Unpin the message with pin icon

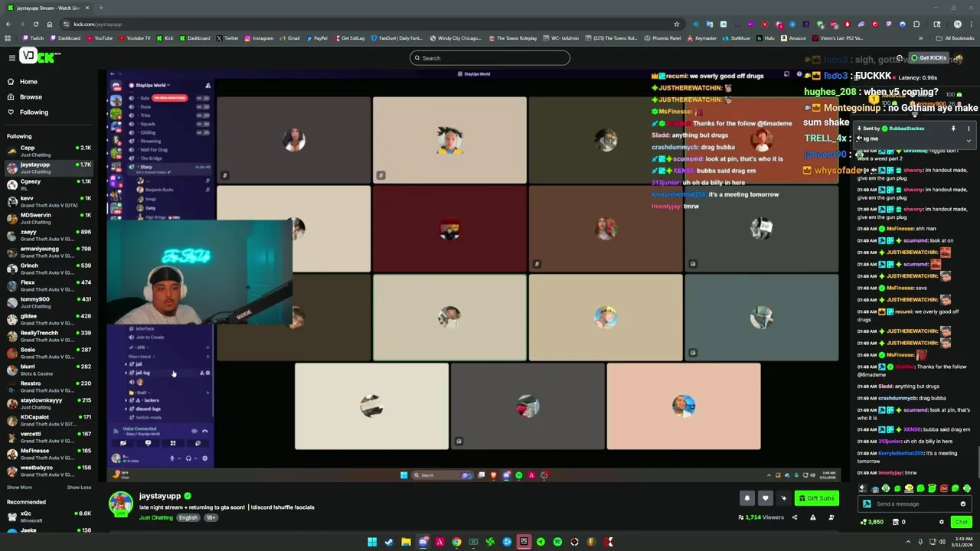(953, 129)
